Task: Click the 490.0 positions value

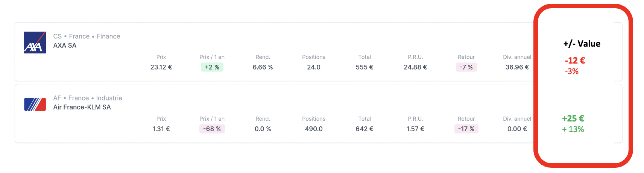Action: pyautogui.click(x=314, y=129)
